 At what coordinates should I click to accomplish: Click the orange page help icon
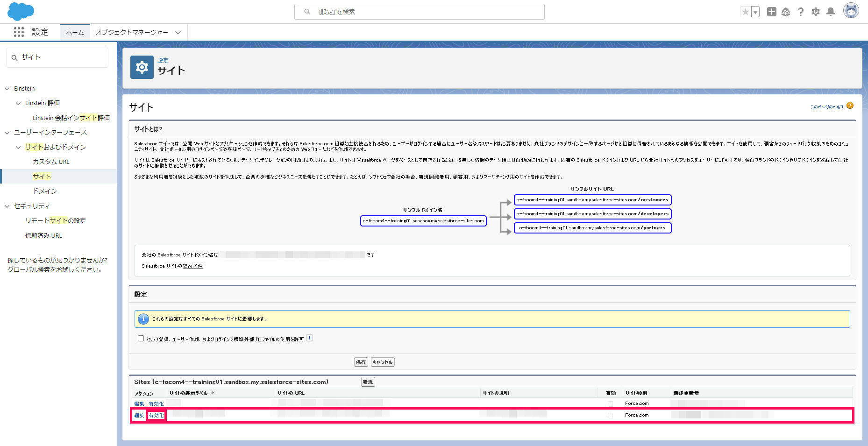pyautogui.click(x=850, y=106)
